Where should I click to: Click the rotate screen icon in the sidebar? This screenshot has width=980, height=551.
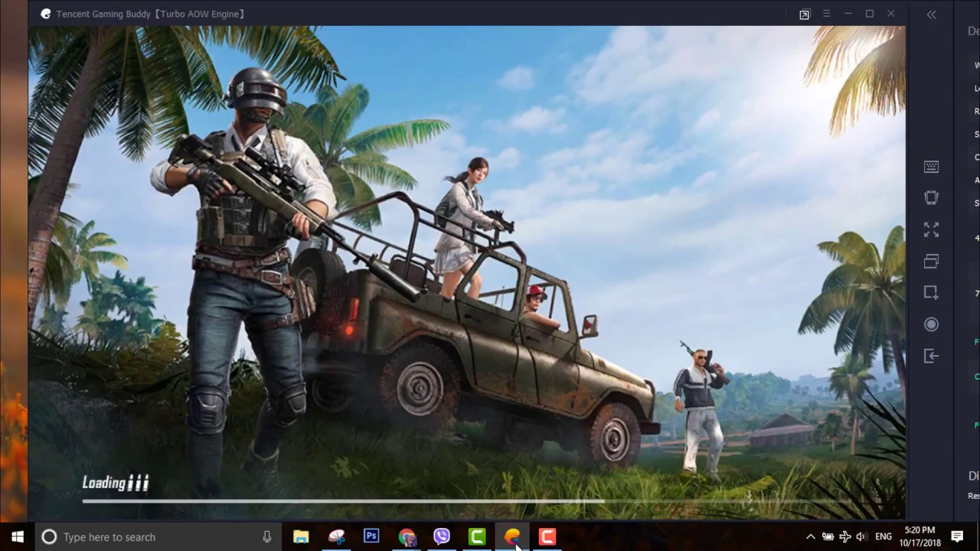(x=931, y=197)
